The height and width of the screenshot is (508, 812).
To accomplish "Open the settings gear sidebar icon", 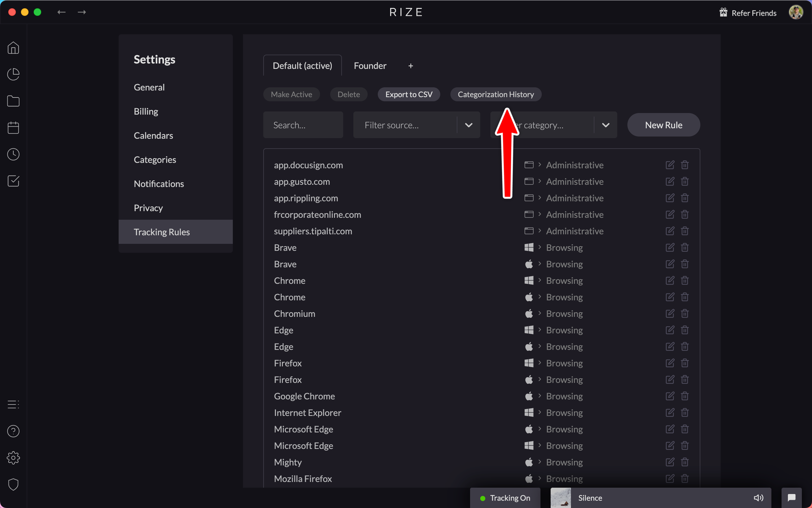I will pyautogui.click(x=13, y=458).
